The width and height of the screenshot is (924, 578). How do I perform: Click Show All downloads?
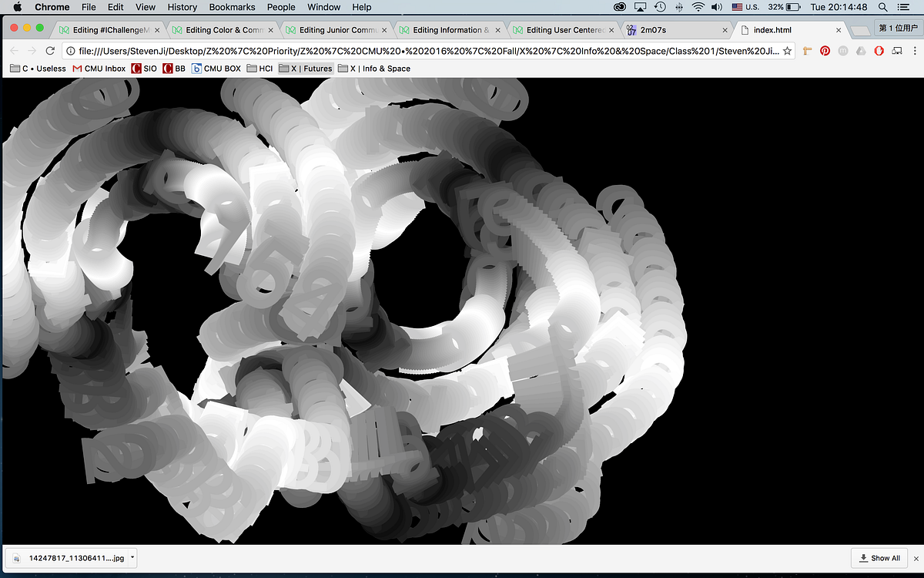pyautogui.click(x=879, y=558)
